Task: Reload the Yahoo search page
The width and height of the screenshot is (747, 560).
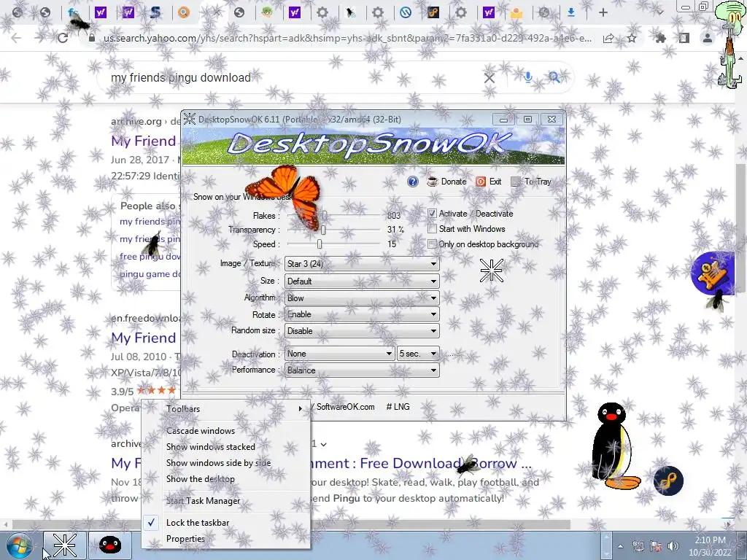Action: point(63,38)
